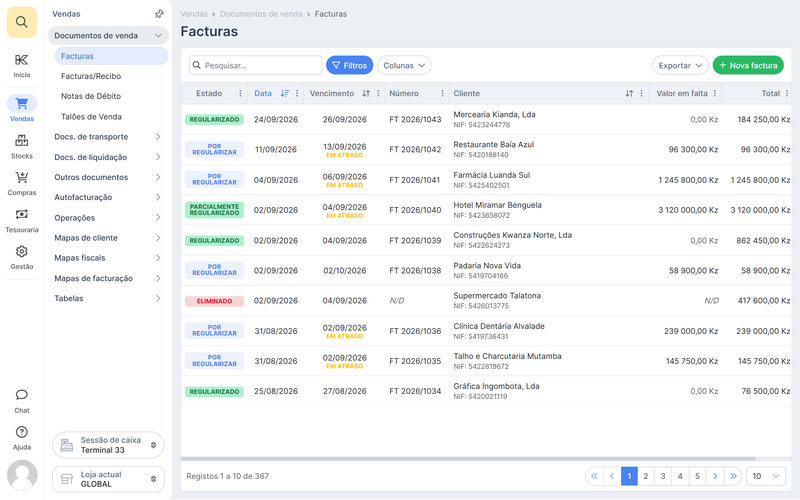Click Vendas breadcrumb link
The height and width of the screenshot is (500, 800).
tap(194, 14)
